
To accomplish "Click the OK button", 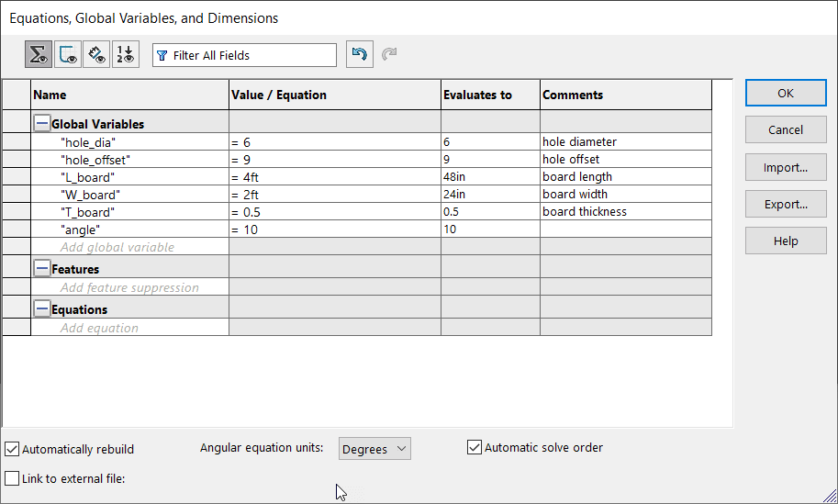I will [x=786, y=93].
